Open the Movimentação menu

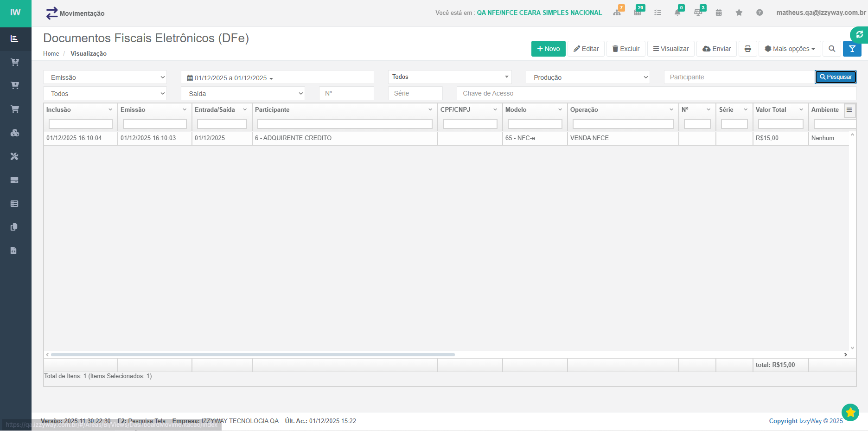pyautogui.click(x=76, y=13)
